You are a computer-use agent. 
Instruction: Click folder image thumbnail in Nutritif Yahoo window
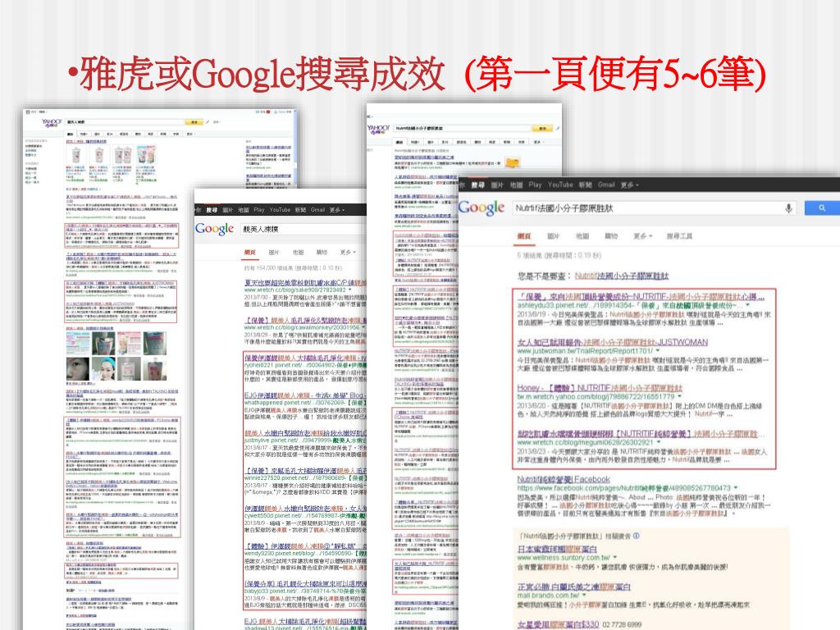[x=513, y=162]
